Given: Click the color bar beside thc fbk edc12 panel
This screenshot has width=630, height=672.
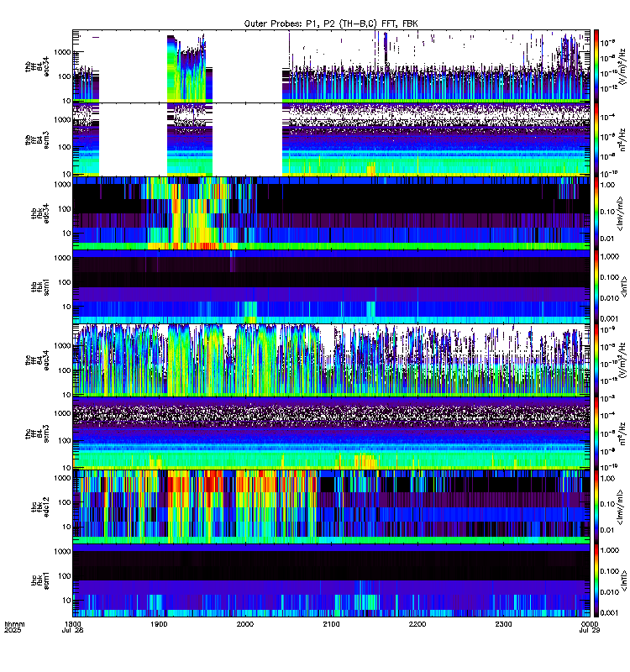Looking at the screenshot, I should [596, 507].
